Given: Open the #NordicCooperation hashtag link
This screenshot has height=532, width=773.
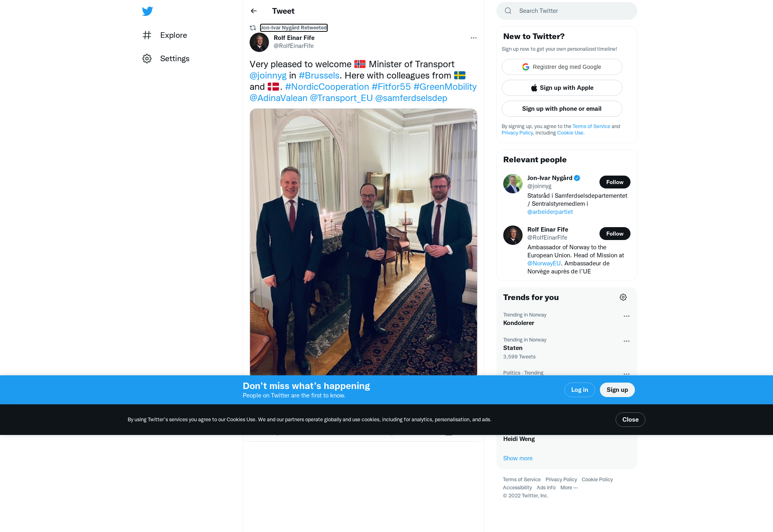Looking at the screenshot, I should [x=327, y=87].
